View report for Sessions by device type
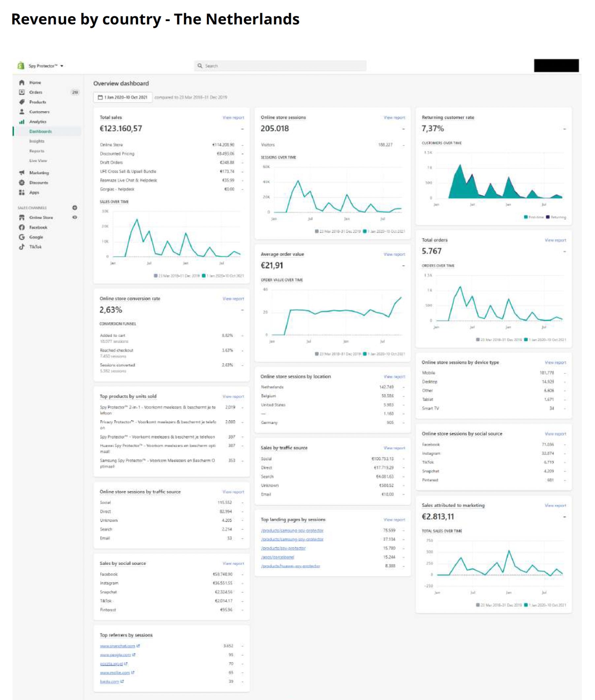This screenshot has width=595, height=700. (555, 362)
